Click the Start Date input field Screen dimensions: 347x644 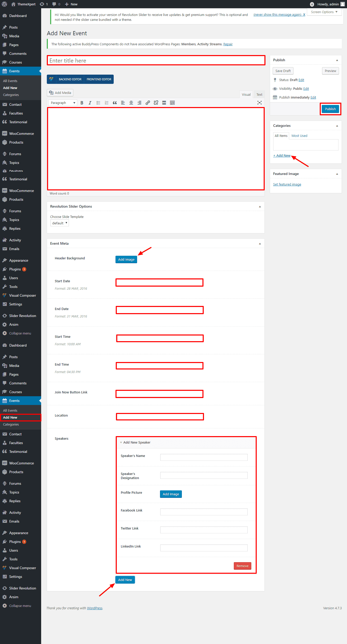click(159, 283)
